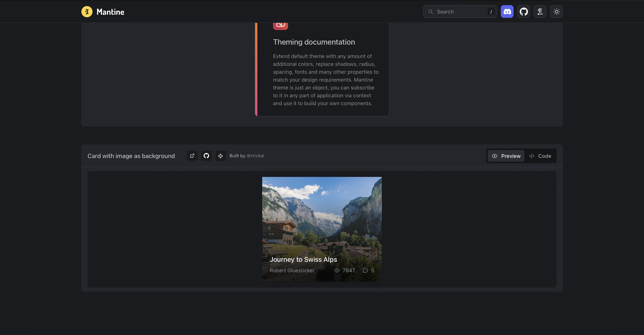
Task: Switch to the Code tab
Action: 540,156
